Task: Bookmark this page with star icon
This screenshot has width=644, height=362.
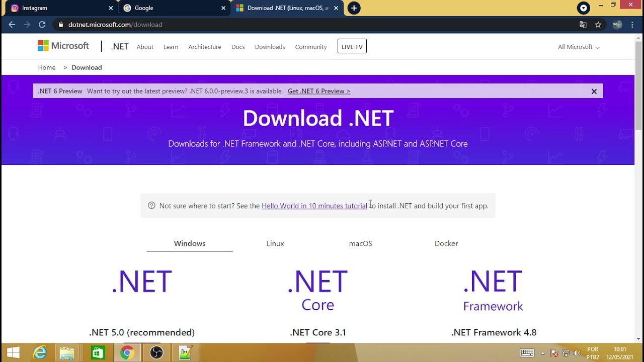Action: [x=598, y=25]
